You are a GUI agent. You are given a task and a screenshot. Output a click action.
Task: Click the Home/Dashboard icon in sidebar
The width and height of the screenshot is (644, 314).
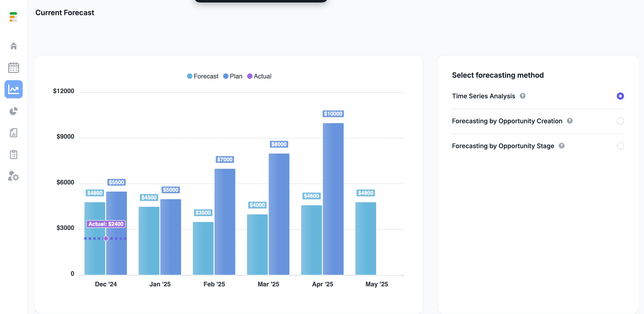tap(14, 46)
